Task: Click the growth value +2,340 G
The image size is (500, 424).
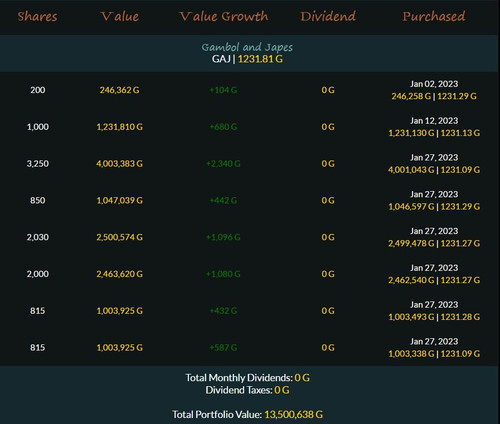Action: coord(223,164)
